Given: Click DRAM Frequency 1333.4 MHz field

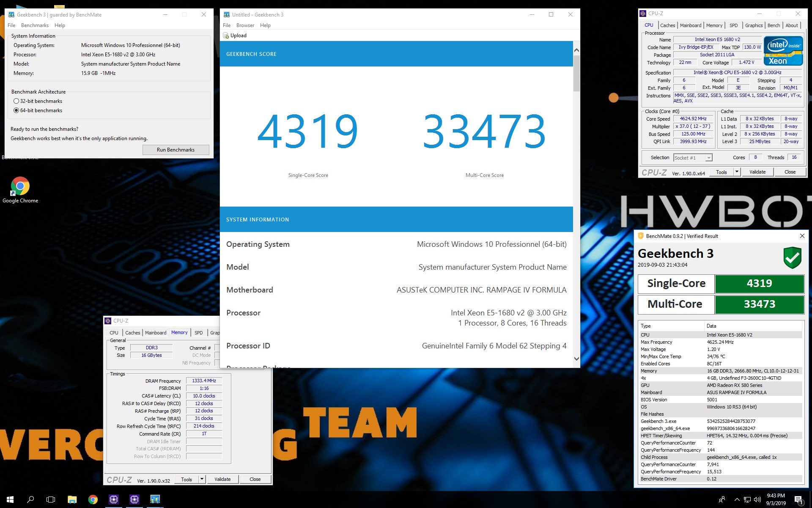Looking at the screenshot, I should 204,381.
